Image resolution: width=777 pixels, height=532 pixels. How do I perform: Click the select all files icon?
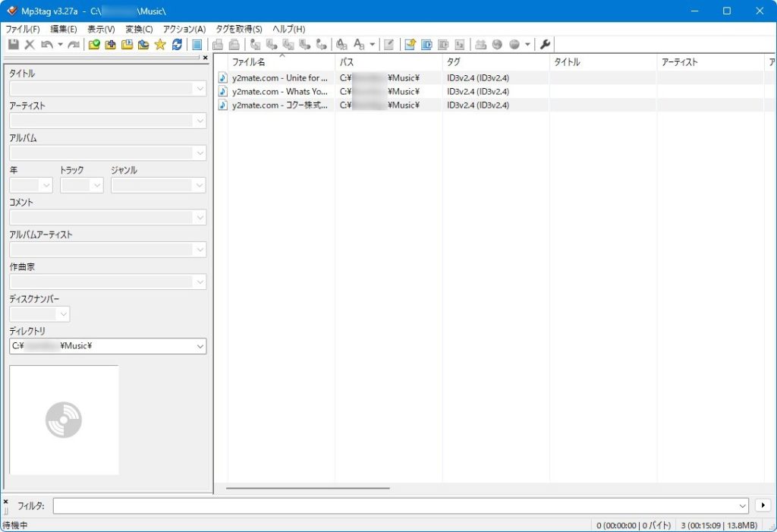(197, 45)
